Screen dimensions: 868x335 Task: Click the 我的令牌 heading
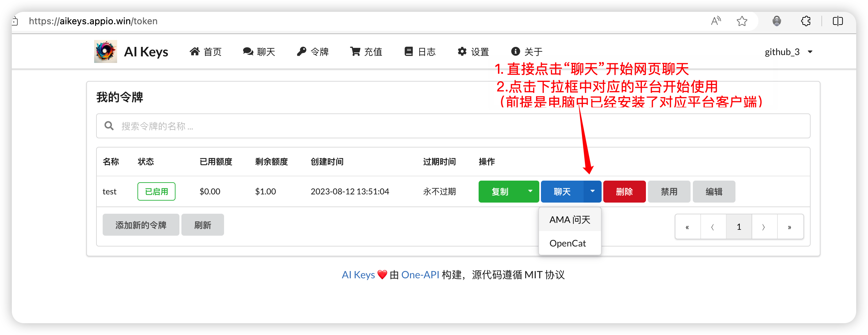pos(120,97)
